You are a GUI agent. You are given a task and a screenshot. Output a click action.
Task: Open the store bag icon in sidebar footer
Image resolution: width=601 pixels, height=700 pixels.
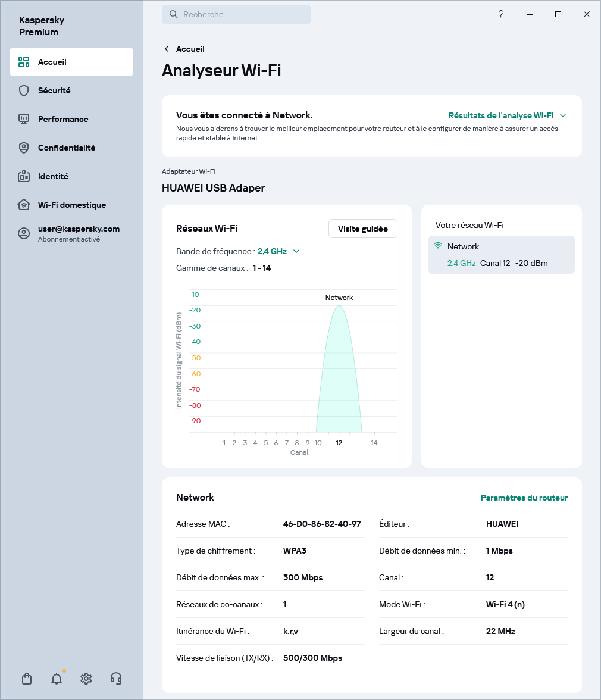point(27,678)
